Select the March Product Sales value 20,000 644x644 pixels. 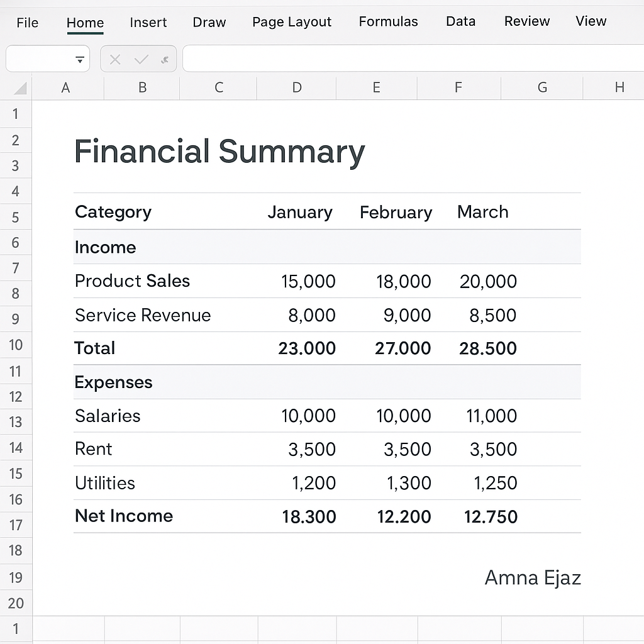click(488, 281)
